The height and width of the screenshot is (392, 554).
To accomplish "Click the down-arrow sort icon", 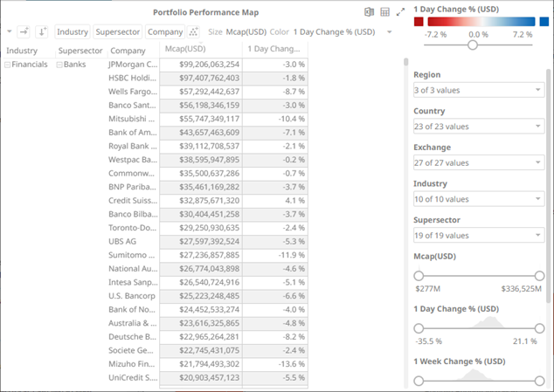I will 41,31.
